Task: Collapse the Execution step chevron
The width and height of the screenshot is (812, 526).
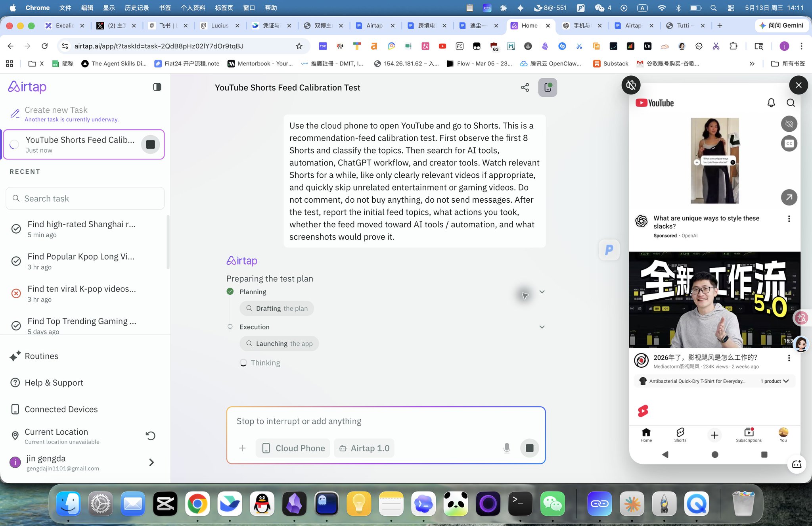Action: pyautogui.click(x=542, y=327)
